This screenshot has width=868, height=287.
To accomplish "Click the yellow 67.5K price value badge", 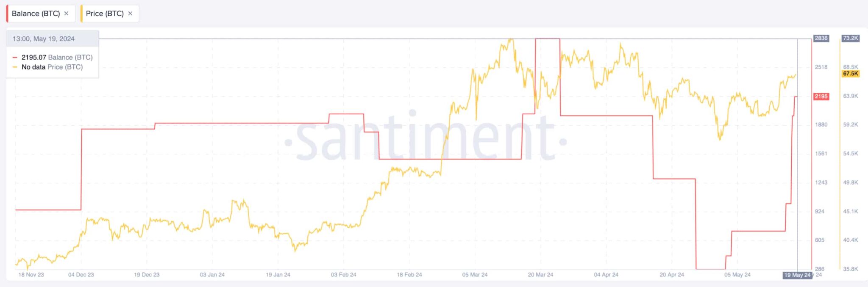I will pos(850,74).
